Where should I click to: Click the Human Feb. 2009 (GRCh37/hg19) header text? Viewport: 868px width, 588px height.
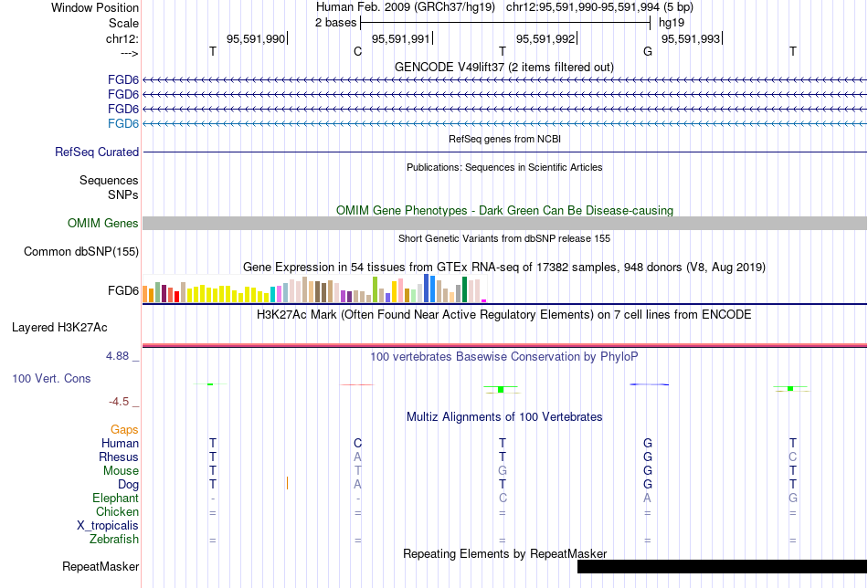(x=407, y=7)
